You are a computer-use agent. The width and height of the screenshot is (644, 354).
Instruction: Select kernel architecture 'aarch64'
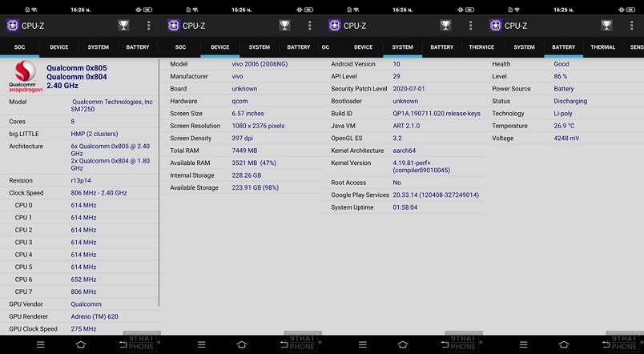(405, 151)
